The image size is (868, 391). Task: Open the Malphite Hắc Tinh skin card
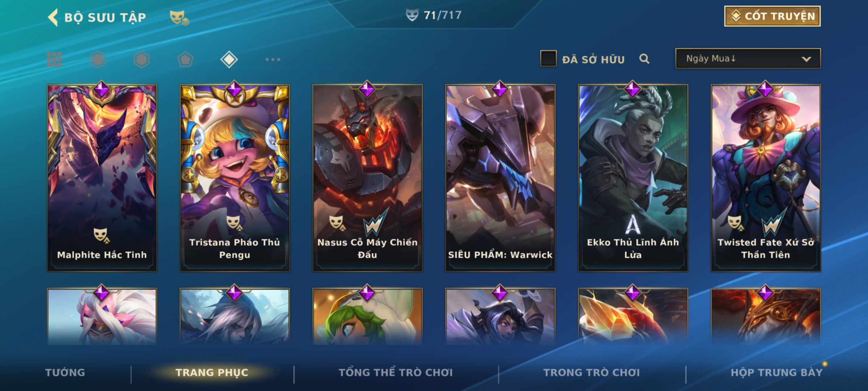(x=102, y=178)
